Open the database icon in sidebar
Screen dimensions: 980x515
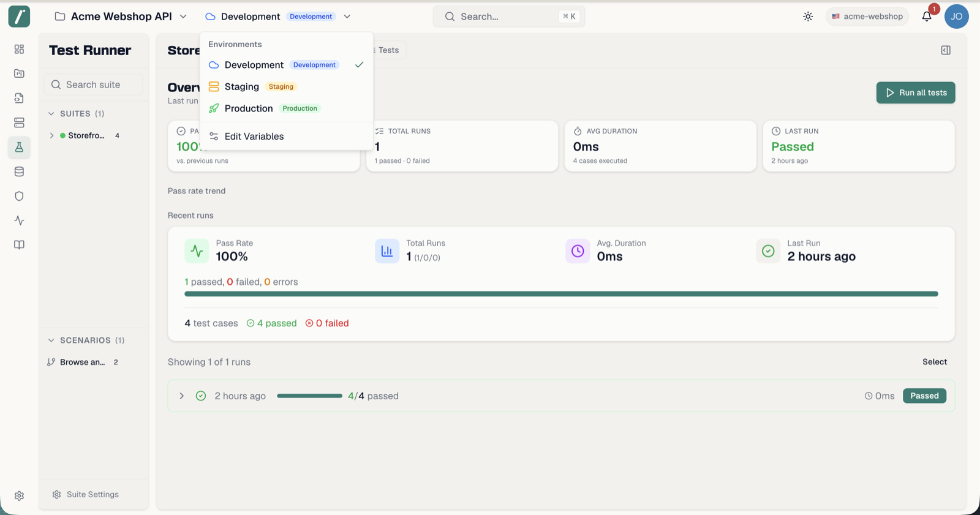[19, 171]
